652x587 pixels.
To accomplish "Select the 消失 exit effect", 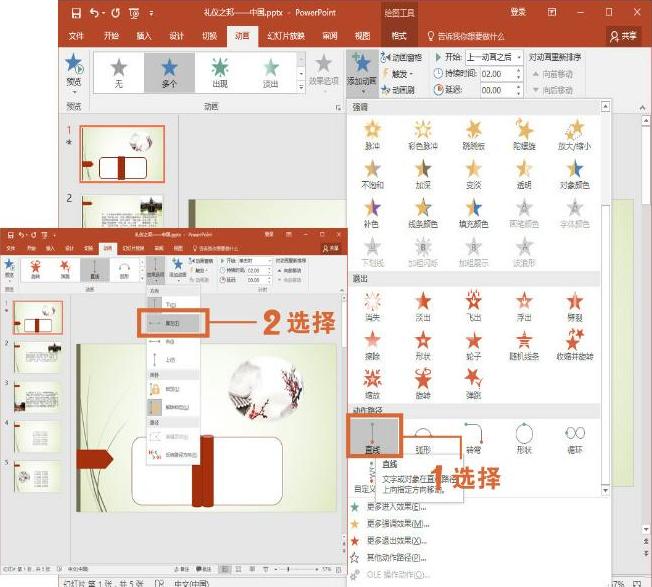I will point(372,307).
